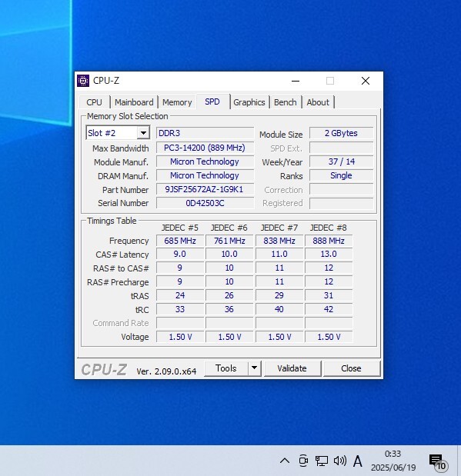
Task: Click the Module Size 2 GBytes value
Action: click(341, 133)
